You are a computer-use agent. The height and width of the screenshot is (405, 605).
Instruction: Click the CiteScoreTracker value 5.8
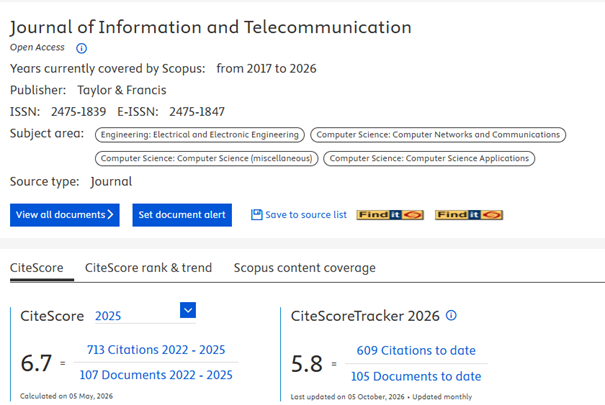307,364
